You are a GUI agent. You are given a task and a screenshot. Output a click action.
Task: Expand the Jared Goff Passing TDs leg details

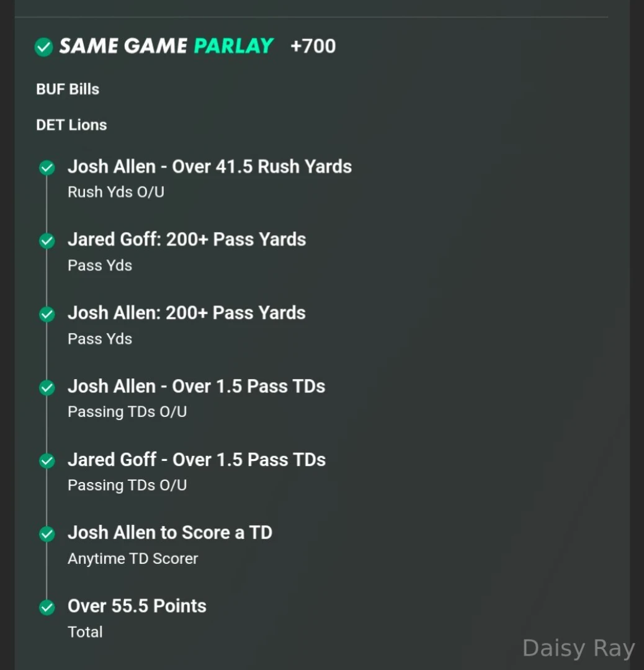pyautogui.click(x=197, y=460)
